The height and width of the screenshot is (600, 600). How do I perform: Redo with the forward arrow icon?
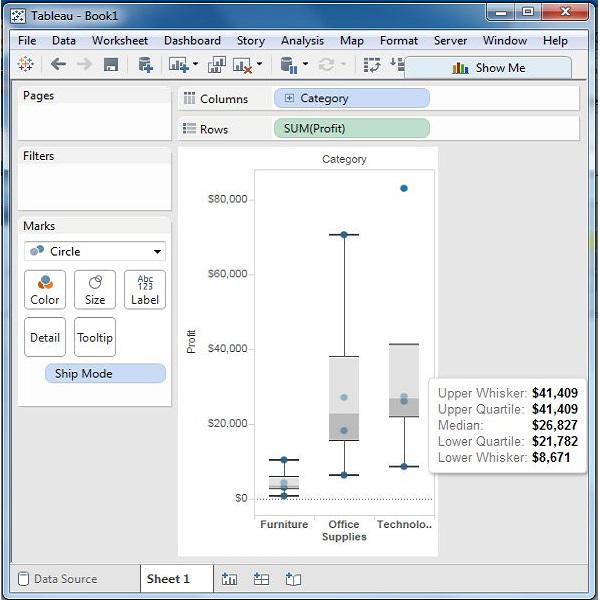click(x=84, y=64)
